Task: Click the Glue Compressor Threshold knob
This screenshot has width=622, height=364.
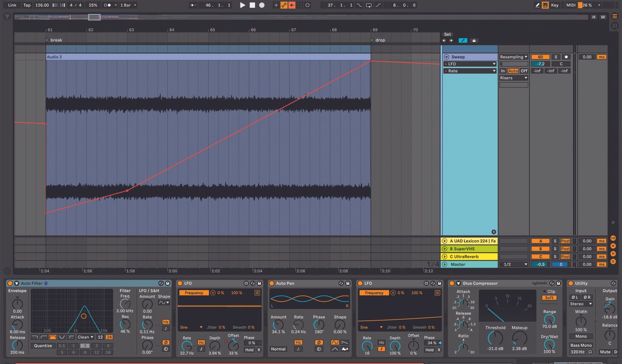Action: [x=495, y=338]
